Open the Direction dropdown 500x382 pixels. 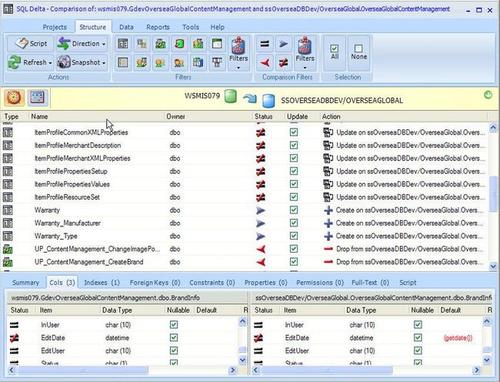pyautogui.click(x=82, y=43)
